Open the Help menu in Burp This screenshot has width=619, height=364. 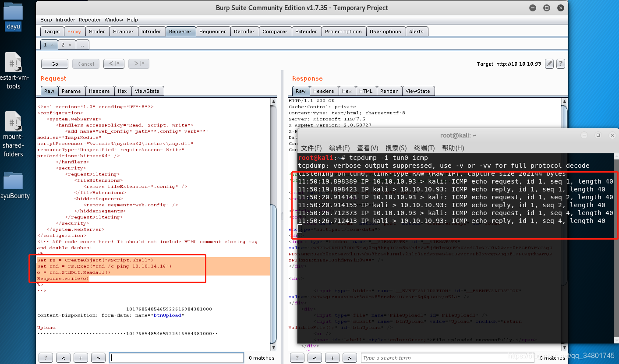pos(132,20)
